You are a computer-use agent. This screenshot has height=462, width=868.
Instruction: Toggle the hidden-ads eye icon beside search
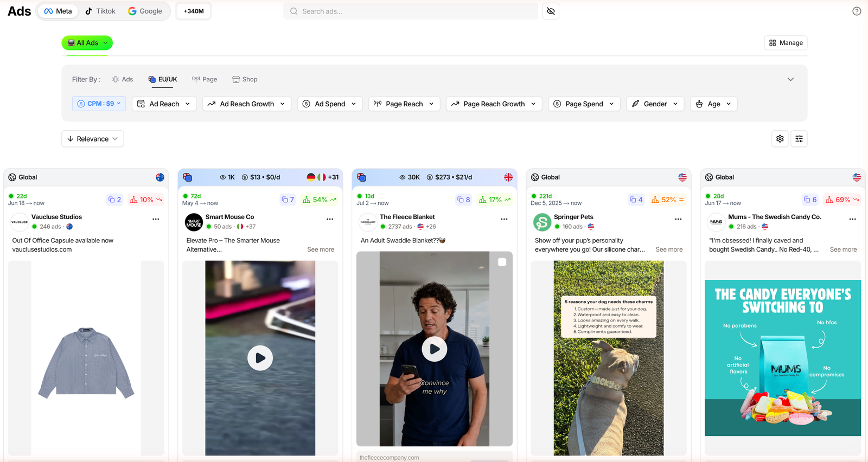pos(551,11)
